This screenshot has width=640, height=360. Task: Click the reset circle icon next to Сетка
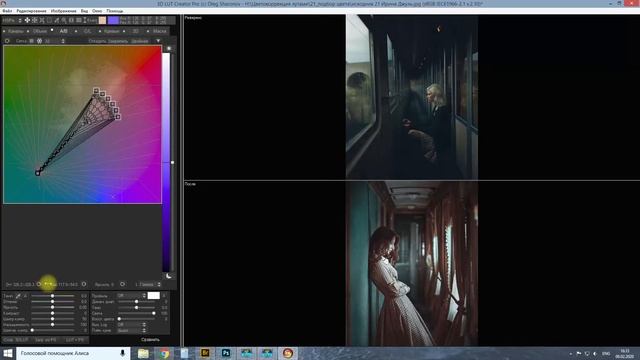point(7,41)
